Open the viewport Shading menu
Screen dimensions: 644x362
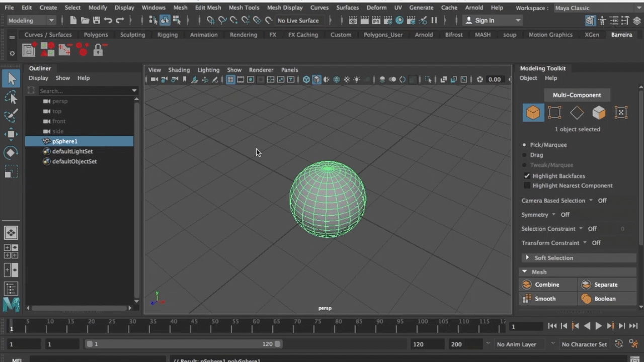(x=179, y=70)
